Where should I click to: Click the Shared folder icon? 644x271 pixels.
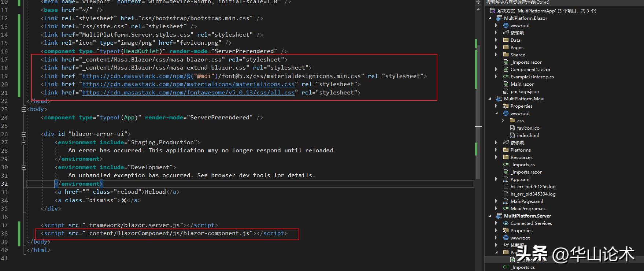click(x=506, y=55)
